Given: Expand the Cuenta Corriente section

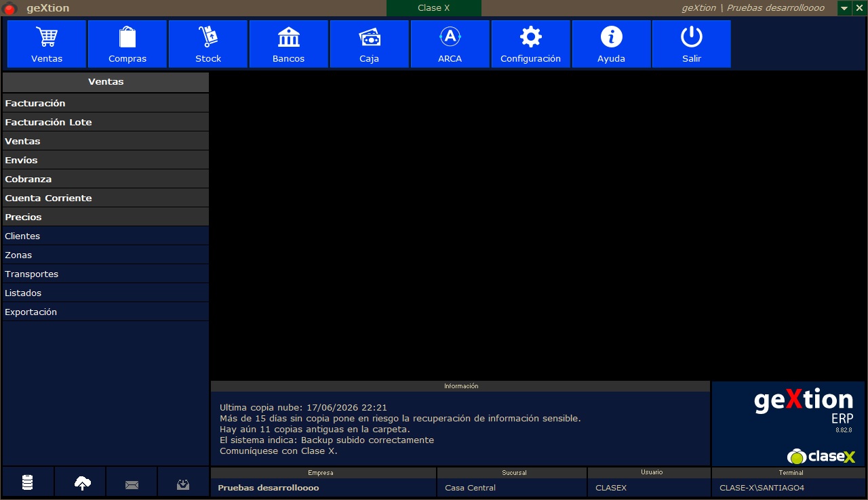Looking at the screenshot, I should coord(106,198).
